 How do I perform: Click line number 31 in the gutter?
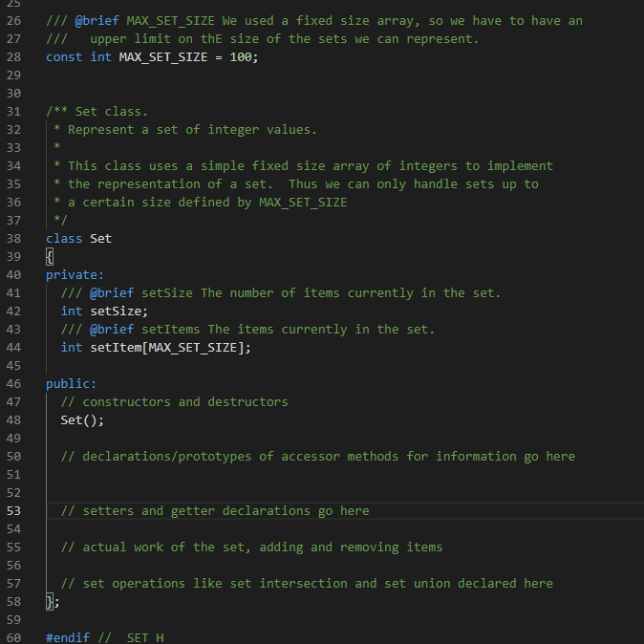click(x=13, y=111)
